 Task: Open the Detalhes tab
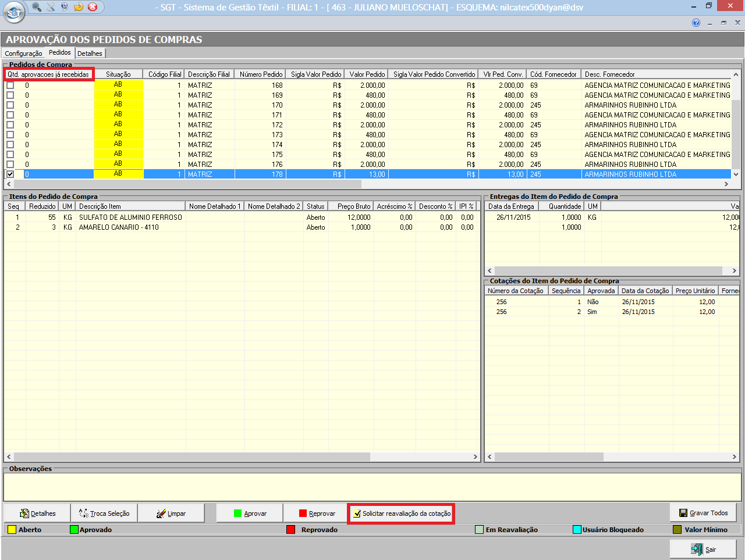tap(90, 53)
